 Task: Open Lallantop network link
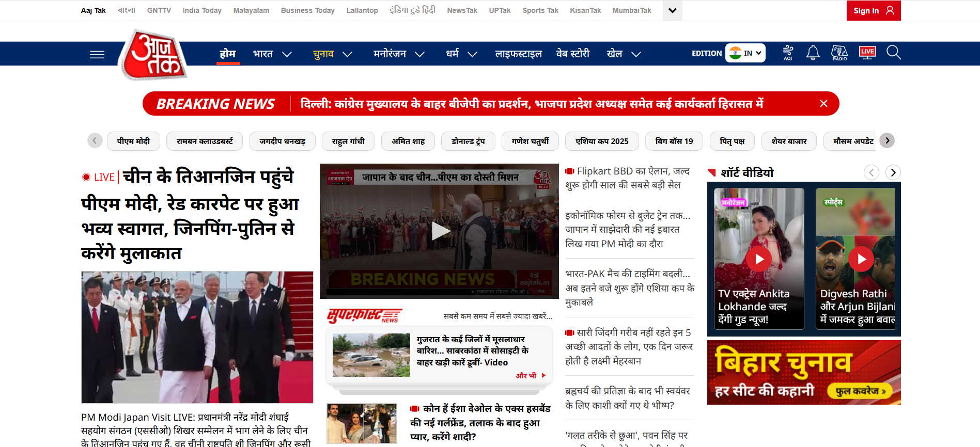362,10
